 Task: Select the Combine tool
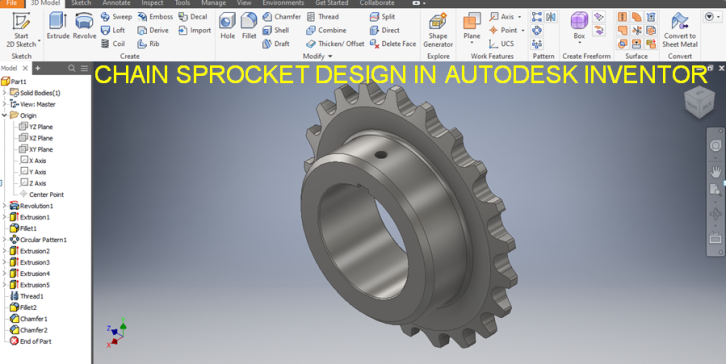[326, 30]
